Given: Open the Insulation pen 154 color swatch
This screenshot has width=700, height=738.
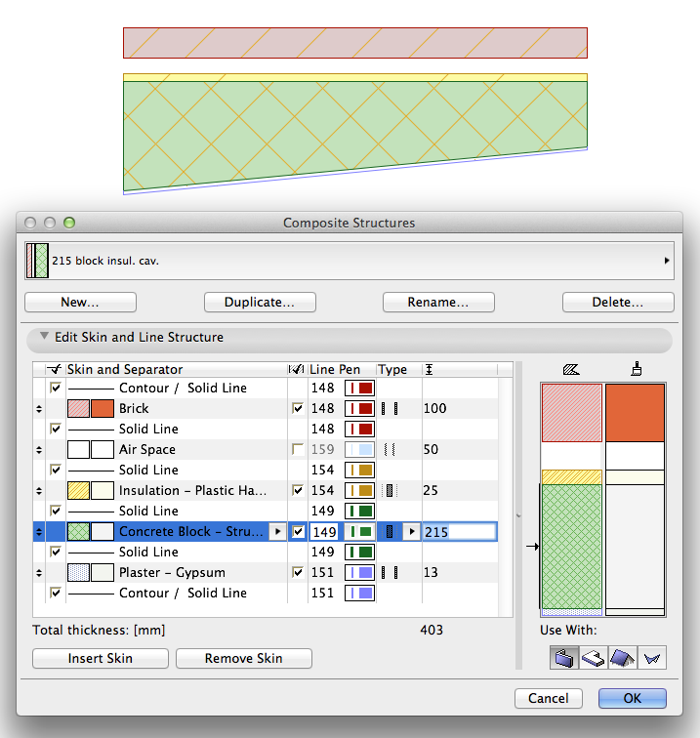Looking at the screenshot, I should tap(359, 490).
